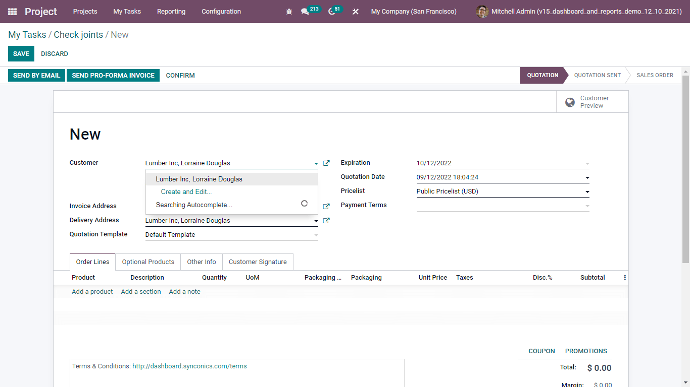This screenshot has width=690, height=387.
Task: Open the activities clock icon
Action: (332, 12)
